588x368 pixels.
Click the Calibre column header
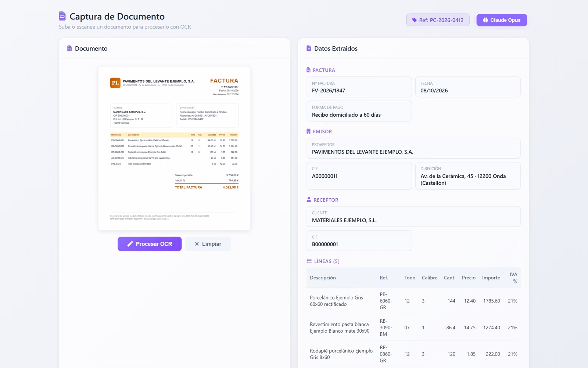point(430,278)
